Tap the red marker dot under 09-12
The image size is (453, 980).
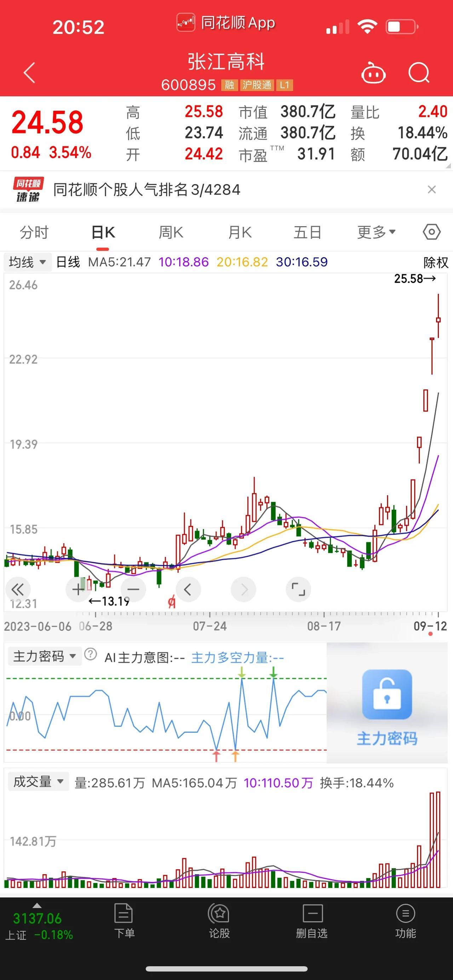click(x=430, y=634)
